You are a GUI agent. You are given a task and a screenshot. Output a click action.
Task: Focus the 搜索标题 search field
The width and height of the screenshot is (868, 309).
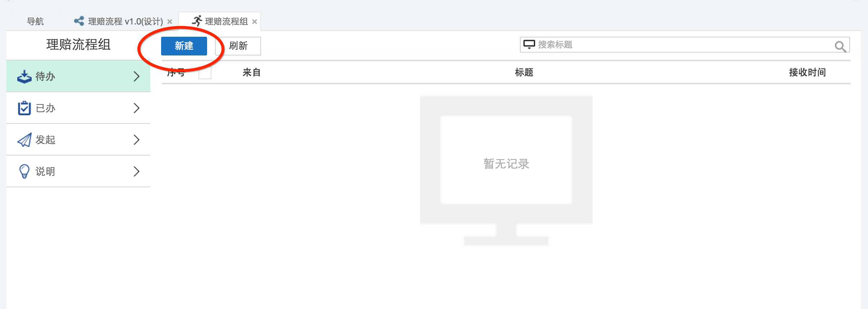[x=685, y=45]
